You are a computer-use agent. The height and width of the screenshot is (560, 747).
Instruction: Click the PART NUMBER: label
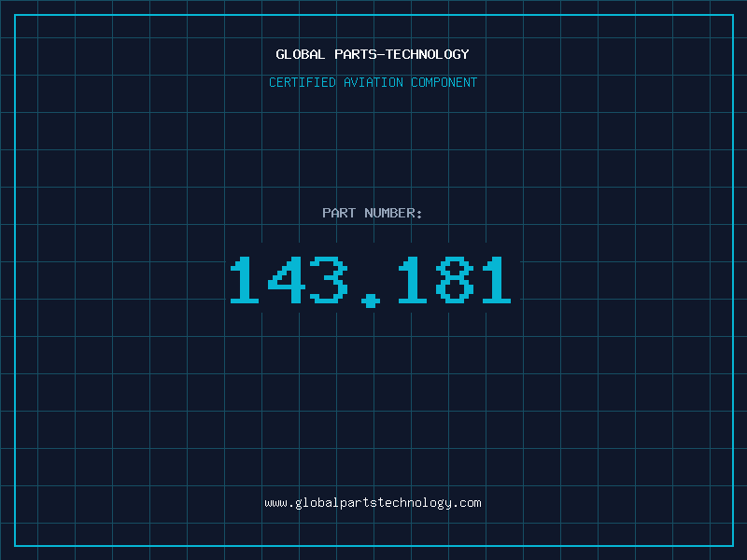pos(373,213)
